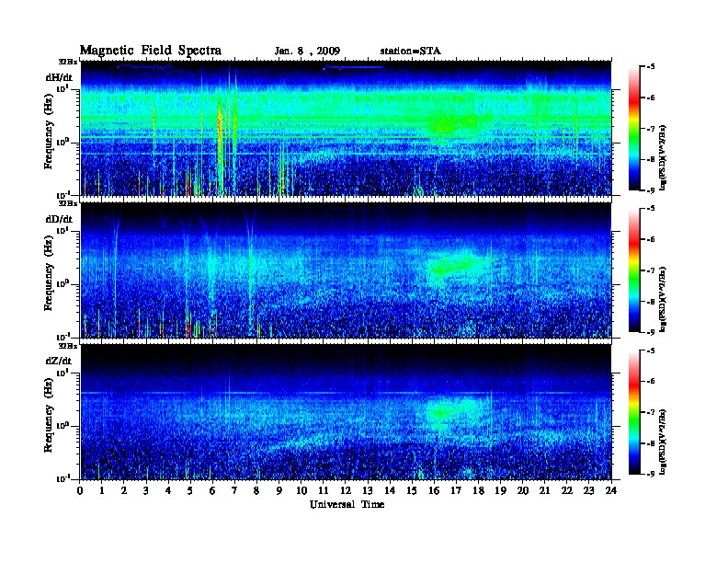Click hour '5' on the time axis
Image resolution: width=728 pixels, height=563 pixels.
191,490
